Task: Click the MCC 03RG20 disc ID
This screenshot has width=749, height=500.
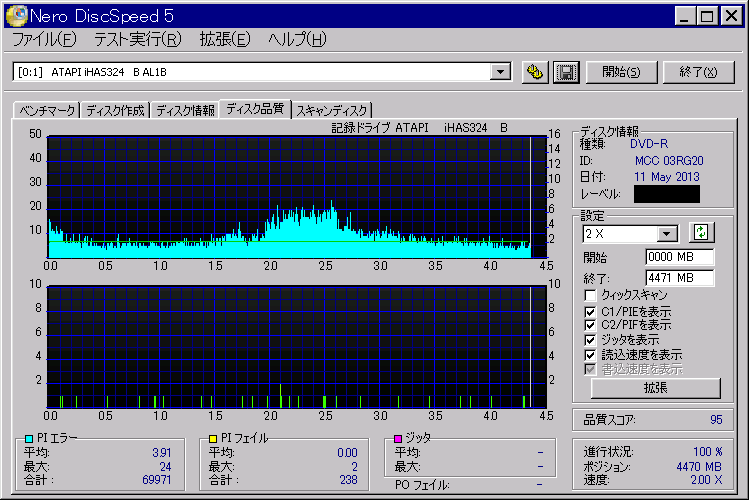Action: [x=669, y=161]
